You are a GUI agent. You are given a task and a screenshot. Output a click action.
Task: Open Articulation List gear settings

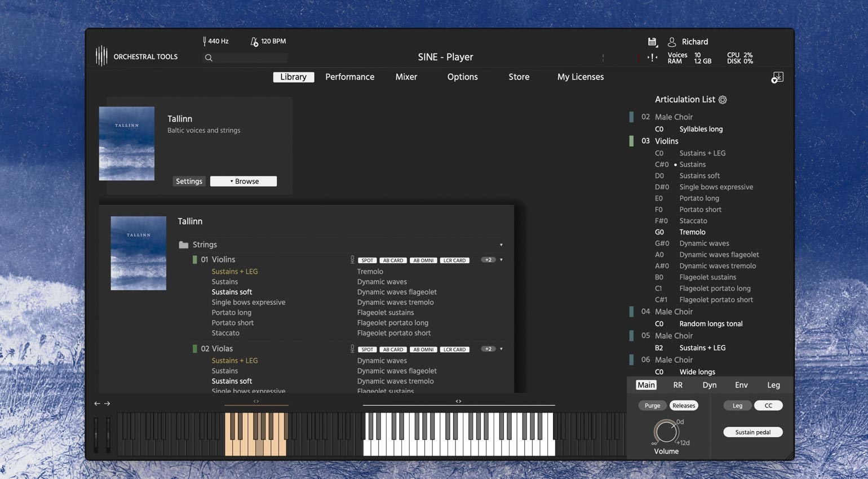[x=723, y=100]
